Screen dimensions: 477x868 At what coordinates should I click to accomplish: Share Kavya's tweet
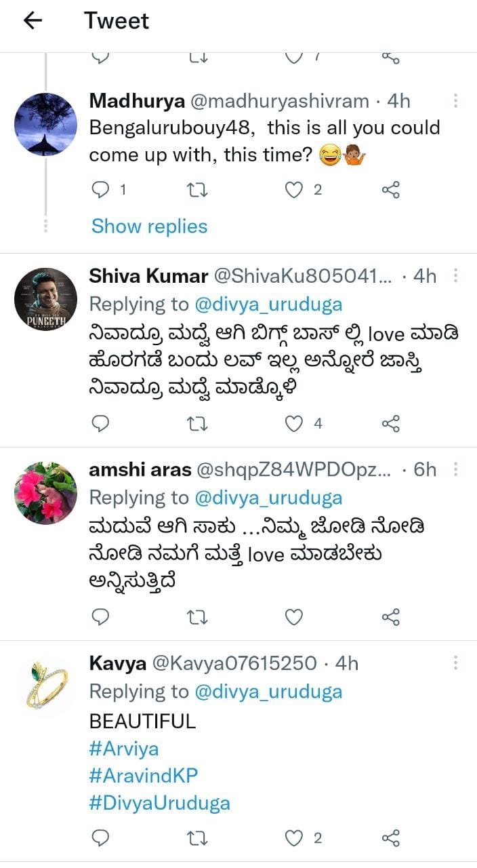[391, 837]
